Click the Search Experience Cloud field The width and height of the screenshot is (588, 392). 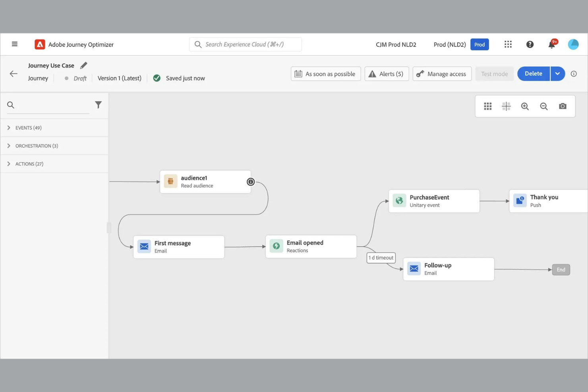tap(245, 44)
